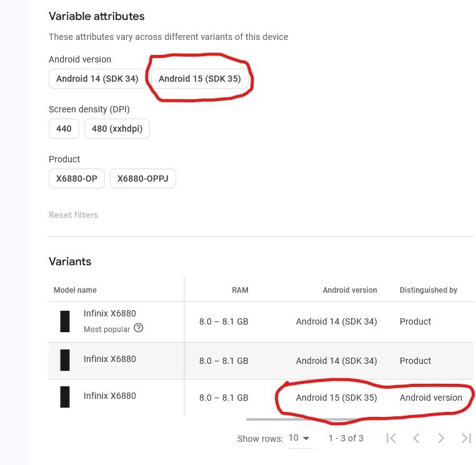Click the Android version column header
Image resolution: width=476 pixels, height=465 pixels.
coord(349,290)
